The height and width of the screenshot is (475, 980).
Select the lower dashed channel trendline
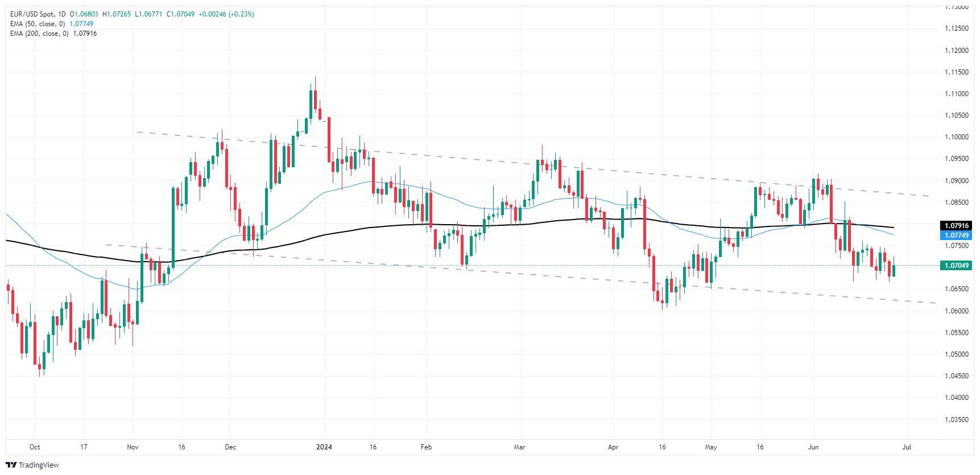coord(512,274)
